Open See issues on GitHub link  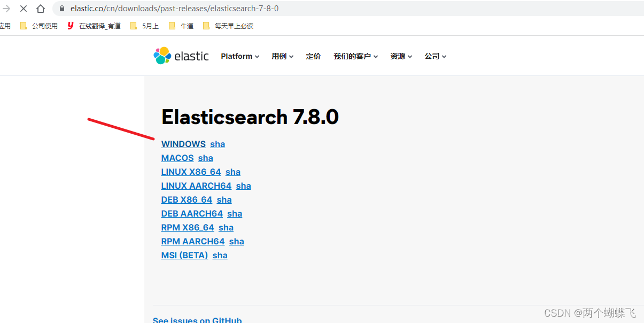[197, 320]
